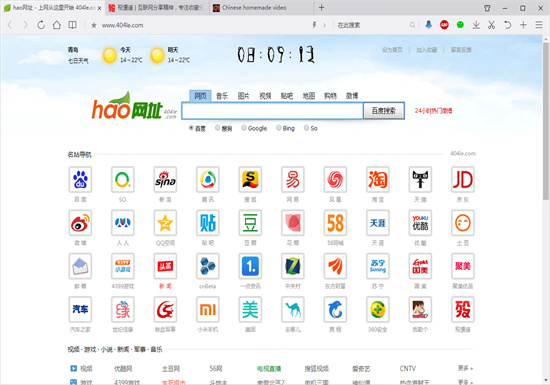Open the Baidu paw site icon
This screenshot has height=385, width=550.
click(x=80, y=180)
